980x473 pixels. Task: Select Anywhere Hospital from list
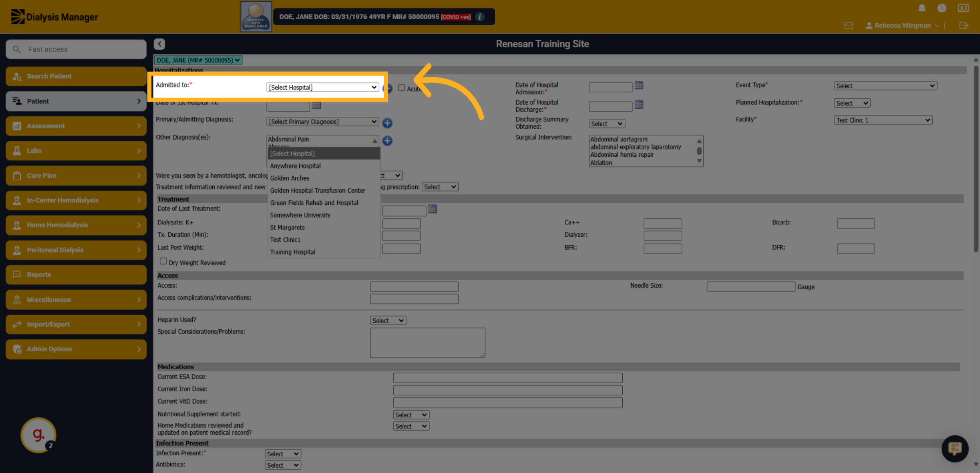point(324,166)
